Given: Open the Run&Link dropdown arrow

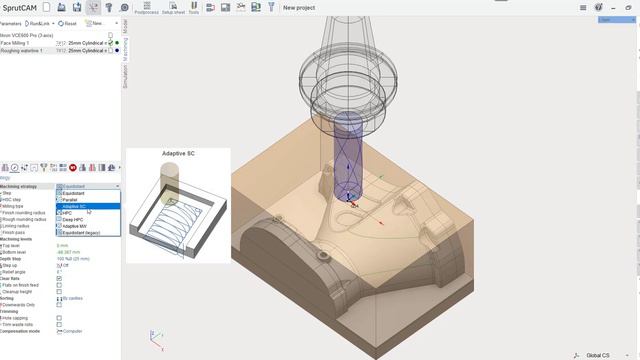Looking at the screenshot, I should (x=53, y=24).
